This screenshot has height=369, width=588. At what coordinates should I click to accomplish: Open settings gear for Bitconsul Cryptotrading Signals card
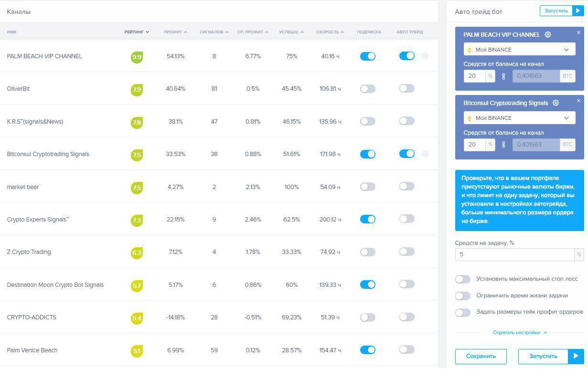point(556,103)
